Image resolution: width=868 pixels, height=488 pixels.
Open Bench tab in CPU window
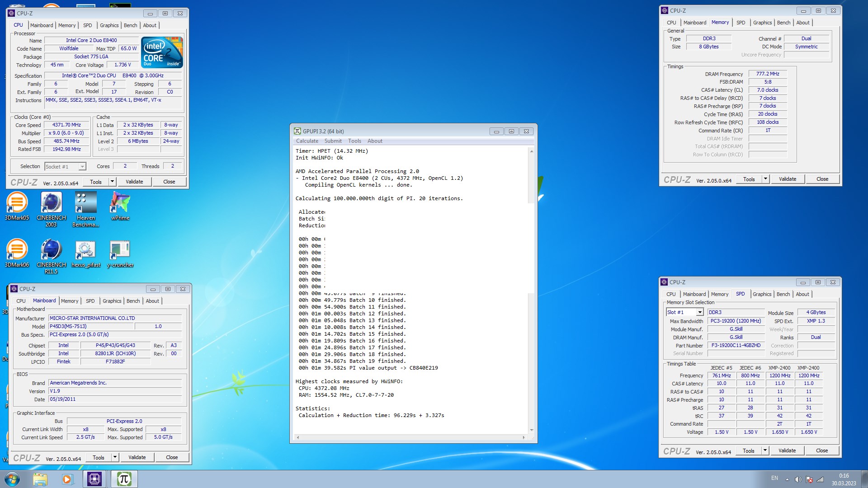tap(130, 25)
